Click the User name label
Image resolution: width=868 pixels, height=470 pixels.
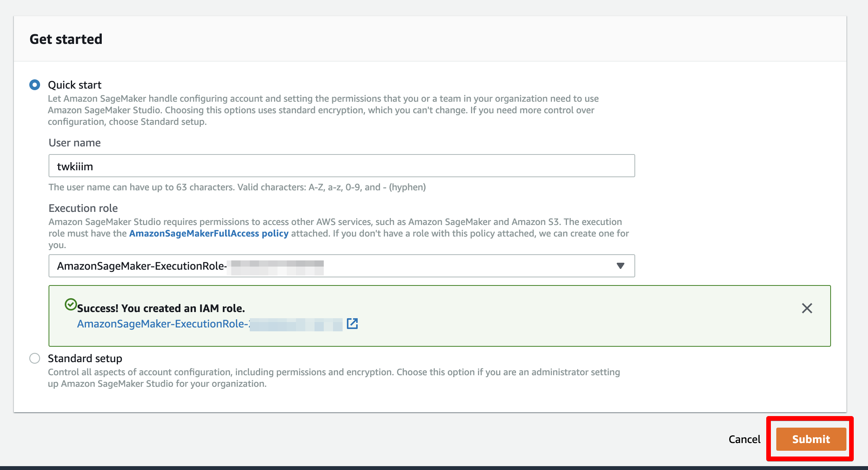[x=74, y=143]
